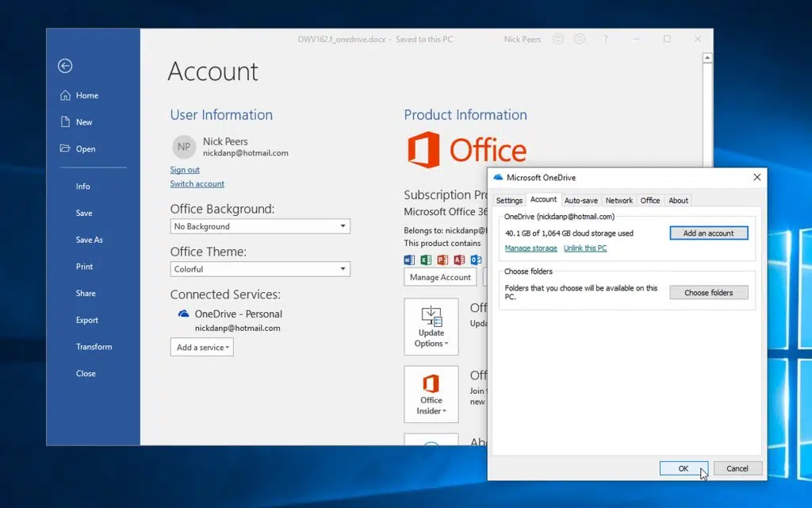Go to Home in the Word backstage menu

click(87, 95)
